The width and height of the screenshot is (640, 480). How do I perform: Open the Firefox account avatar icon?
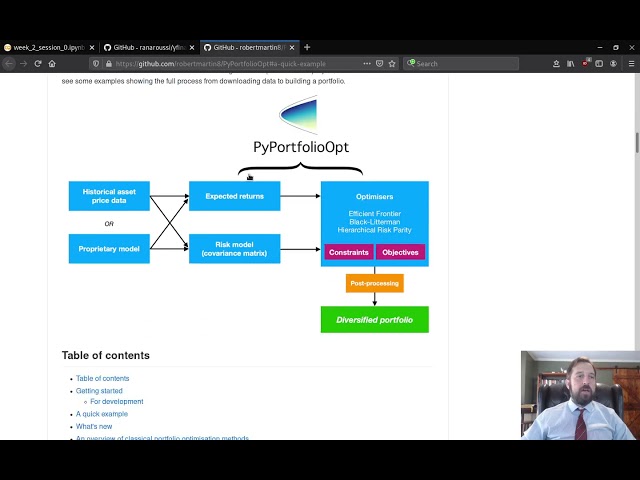(613, 64)
